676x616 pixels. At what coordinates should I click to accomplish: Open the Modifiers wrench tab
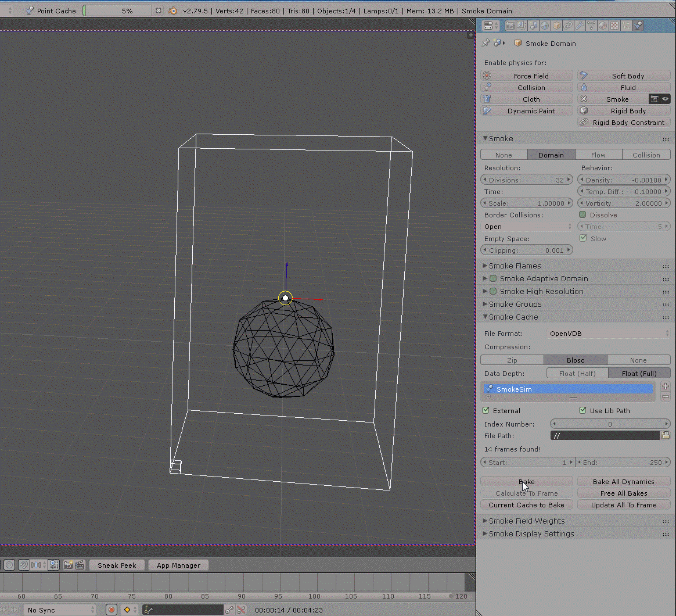[x=580, y=26]
